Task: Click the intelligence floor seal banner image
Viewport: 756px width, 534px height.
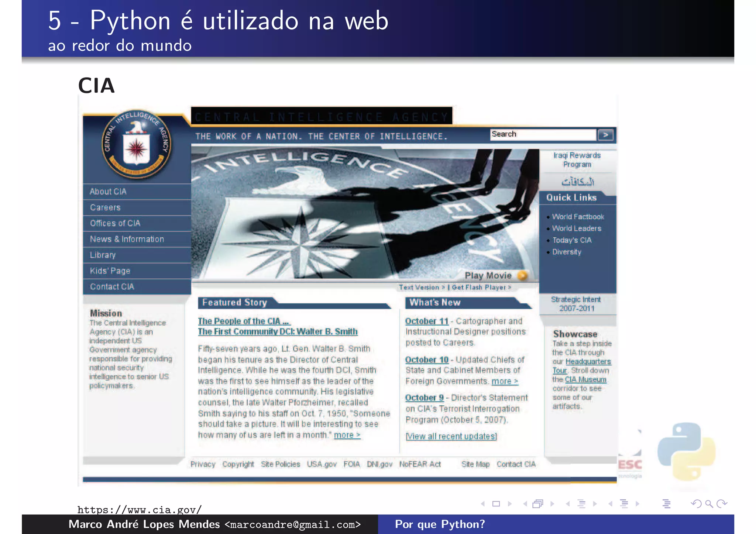Action: [x=365, y=214]
